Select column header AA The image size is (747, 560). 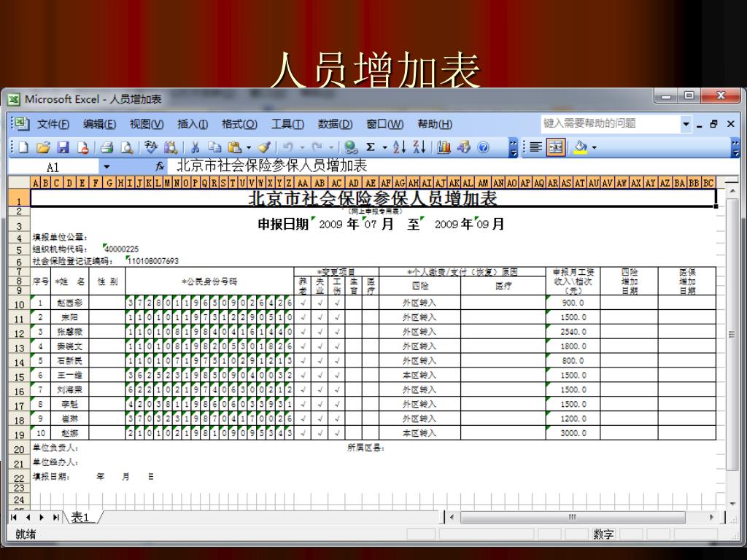[303, 183]
